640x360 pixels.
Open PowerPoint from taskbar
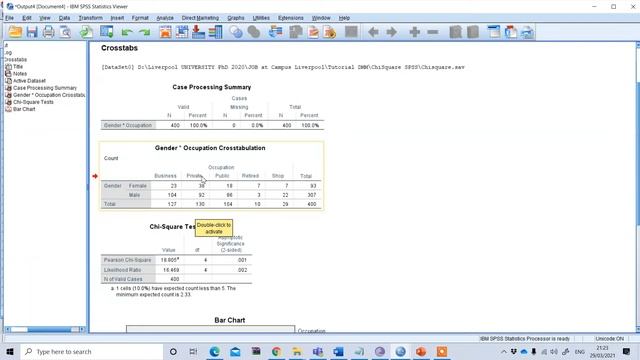[421, 351]
